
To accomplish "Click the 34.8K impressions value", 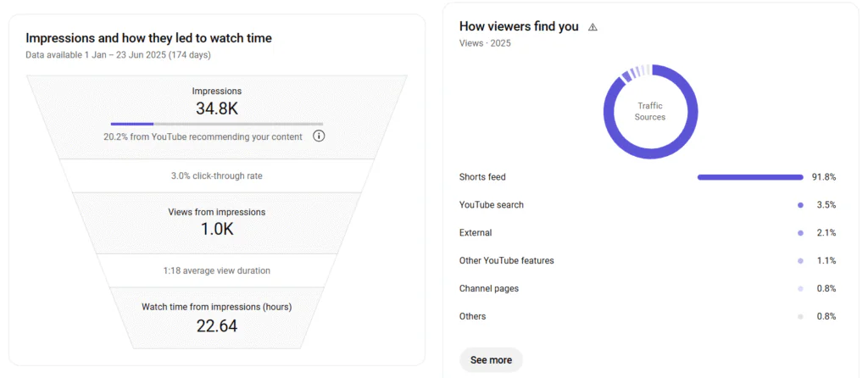I will tap(217, 108).
